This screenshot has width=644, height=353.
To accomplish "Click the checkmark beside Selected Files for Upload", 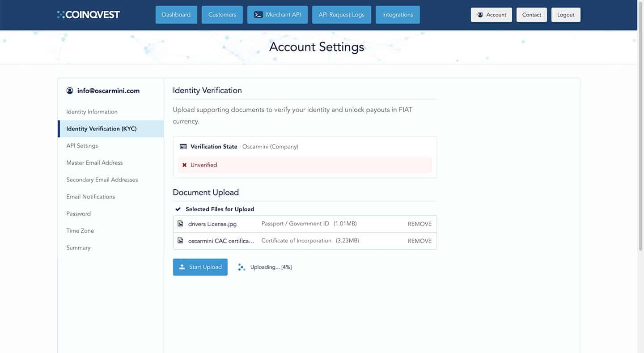I will tap(178, 209).
